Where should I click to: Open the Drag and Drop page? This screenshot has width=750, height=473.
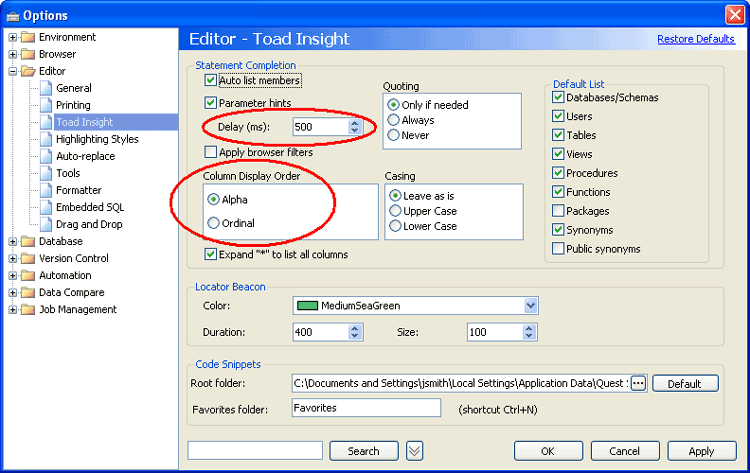89,224
